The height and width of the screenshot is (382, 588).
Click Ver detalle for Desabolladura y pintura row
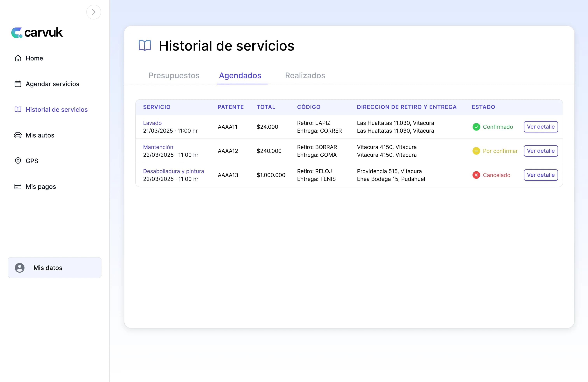coord(541,175)
